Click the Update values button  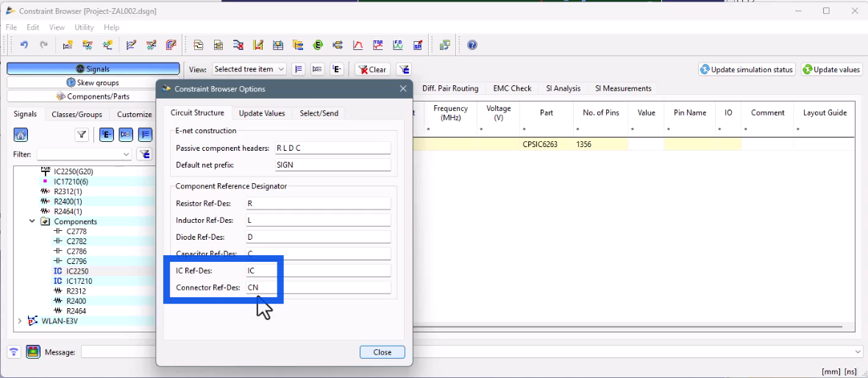[831, 69]
